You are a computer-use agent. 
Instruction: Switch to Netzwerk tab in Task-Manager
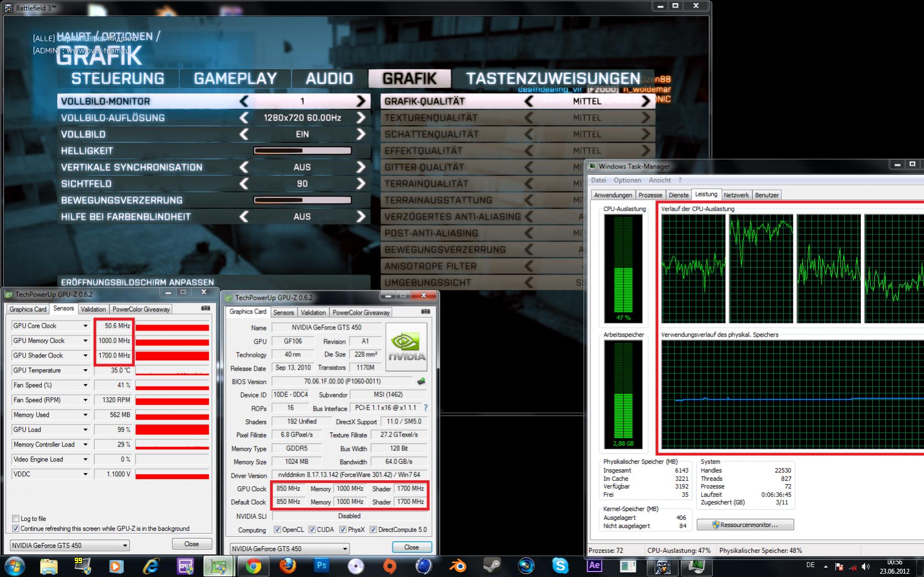click(x=736, y=195)
